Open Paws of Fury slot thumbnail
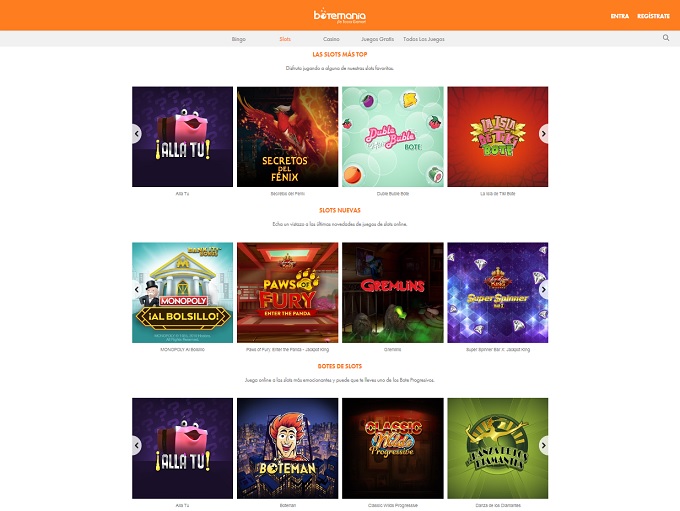This screenshot has width=680, height=511. coord(288,292)
